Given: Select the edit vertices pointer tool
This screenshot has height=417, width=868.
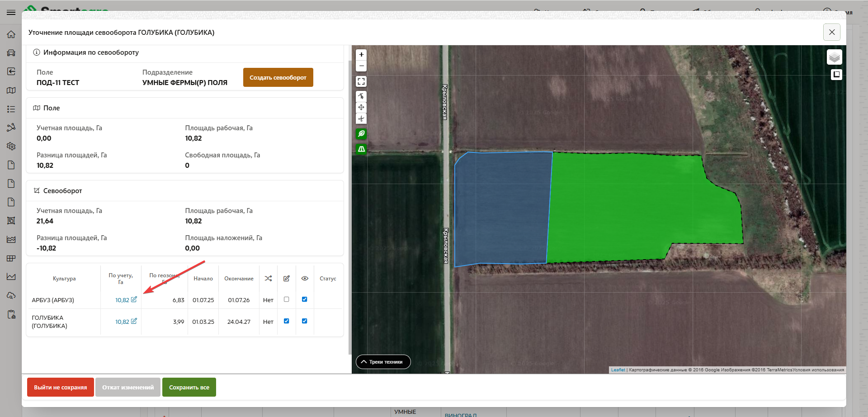Looking at the screenshot, I should pos(361,96).
